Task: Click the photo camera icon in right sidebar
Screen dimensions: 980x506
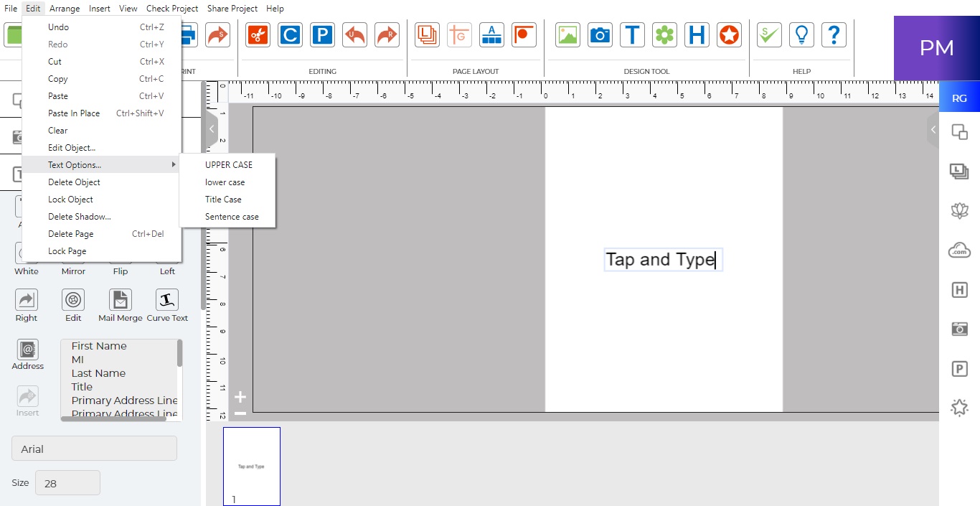Action: click(959, 329)
